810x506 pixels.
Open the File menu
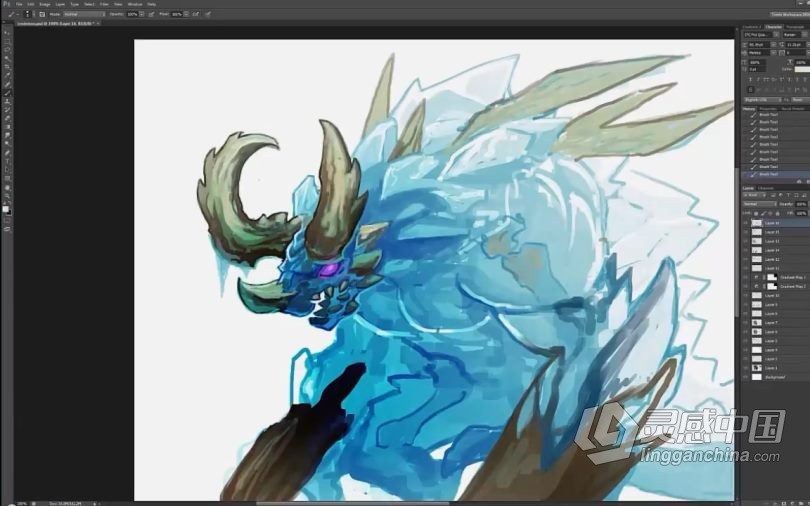(19, 4)
